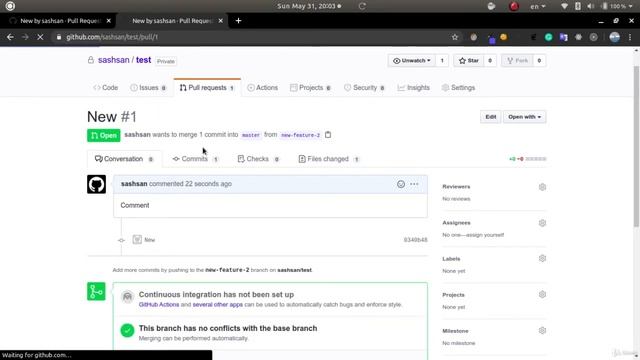Click the Fork button
This screenshot has width=640, height=360.
(x=517, y=60)
